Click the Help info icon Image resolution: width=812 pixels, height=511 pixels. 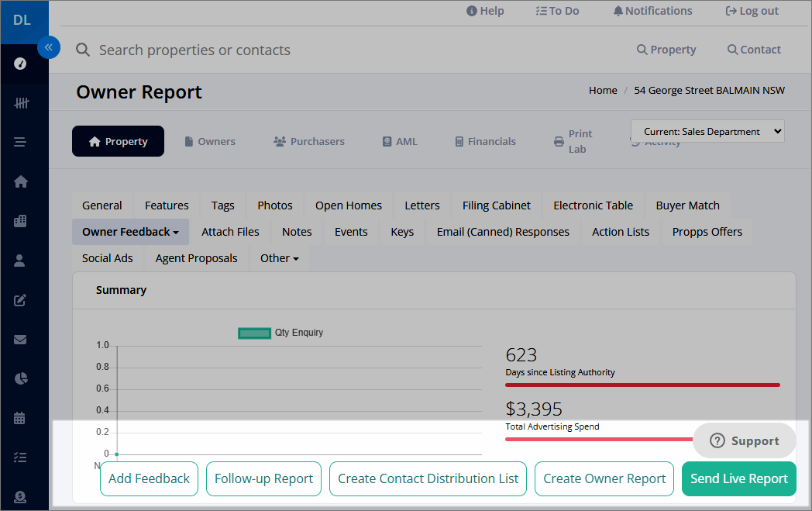click(471, 10)
